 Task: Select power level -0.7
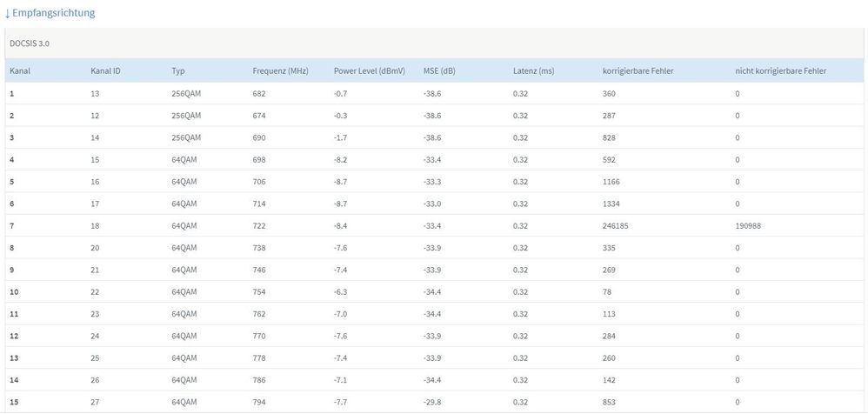coord(340,94)
